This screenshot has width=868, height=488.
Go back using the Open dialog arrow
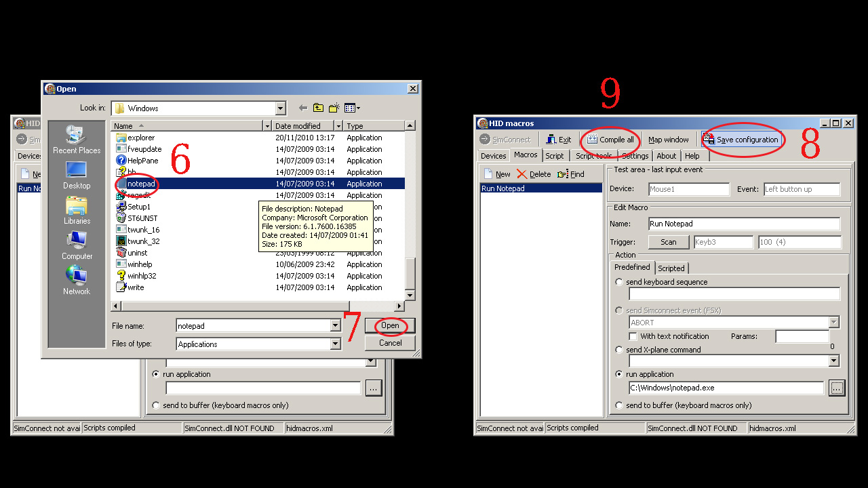[x=302, y=108]
